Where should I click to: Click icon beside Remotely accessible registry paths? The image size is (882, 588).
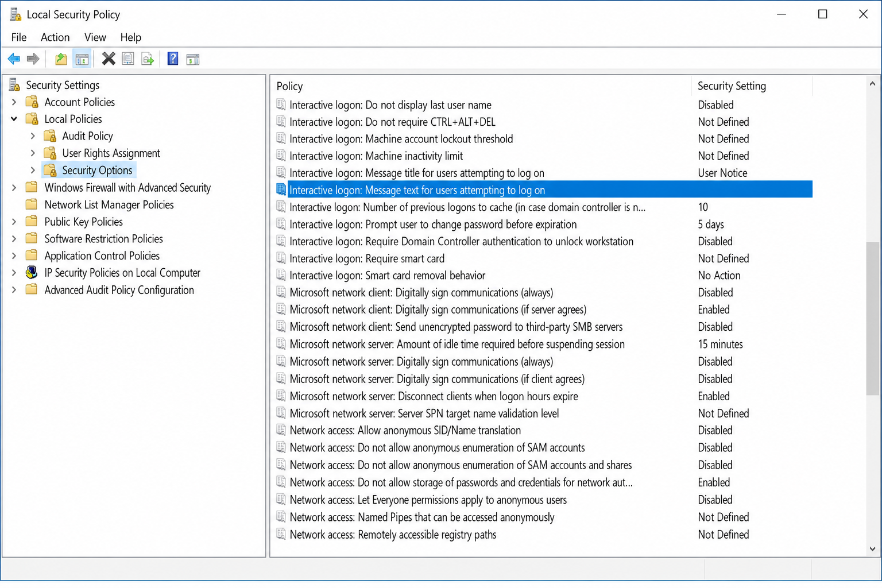[x=281, y=534]
